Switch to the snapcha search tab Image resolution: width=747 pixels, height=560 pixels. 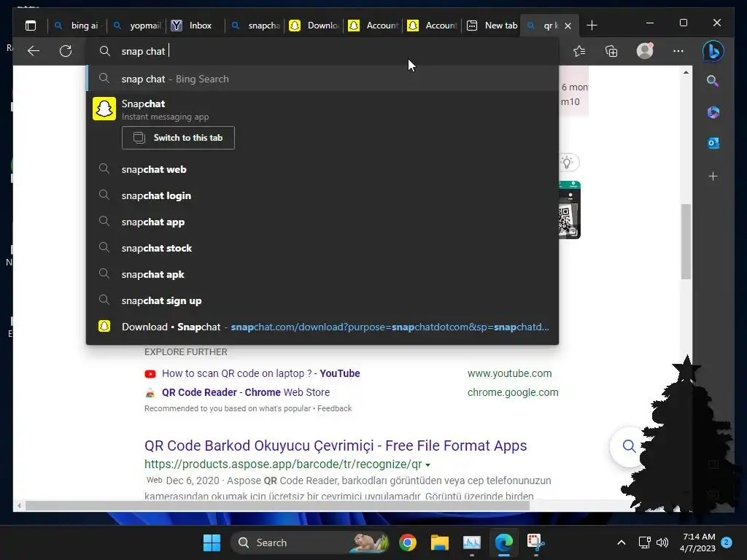click(255, 26)
